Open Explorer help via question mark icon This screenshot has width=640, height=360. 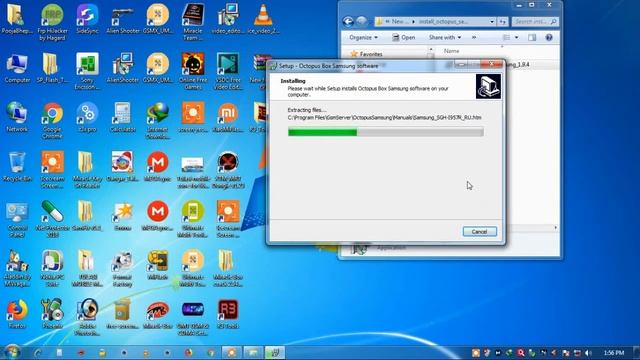tap(549, 38)
